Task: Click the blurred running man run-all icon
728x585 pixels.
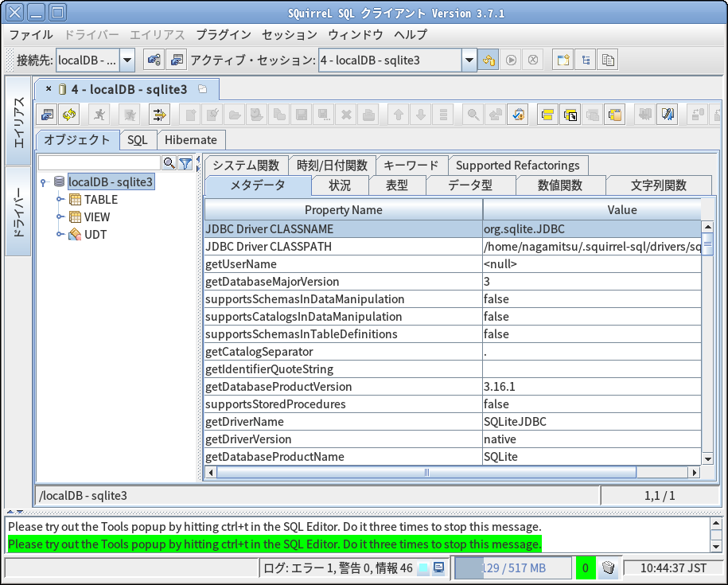Action: tap(130, 115)
